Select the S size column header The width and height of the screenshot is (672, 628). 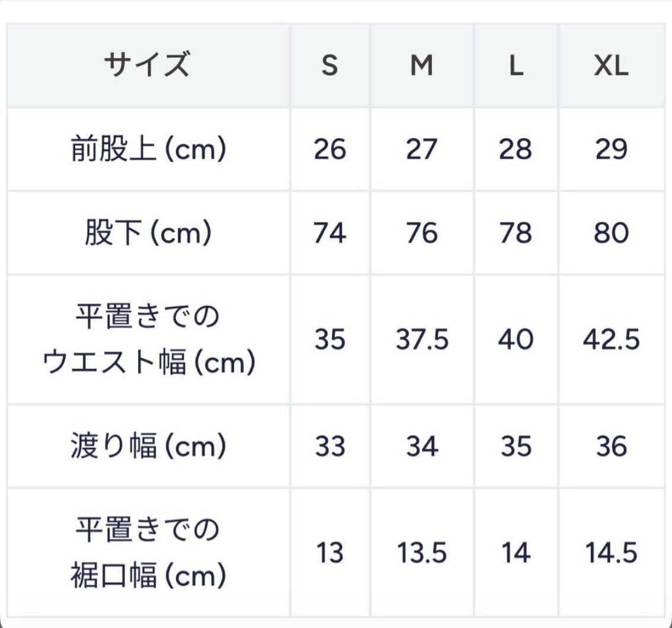coord(329,65)
